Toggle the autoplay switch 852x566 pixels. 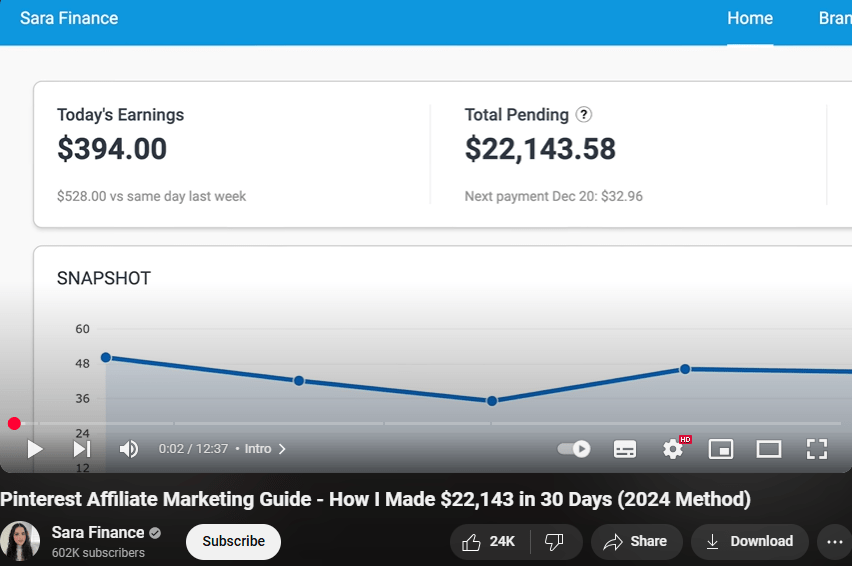point(574,449)
